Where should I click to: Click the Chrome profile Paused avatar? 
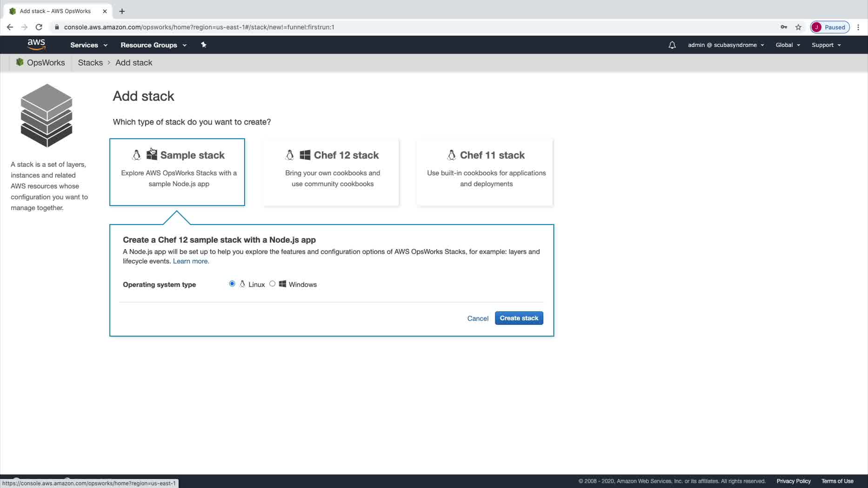[x=830, y=27]
